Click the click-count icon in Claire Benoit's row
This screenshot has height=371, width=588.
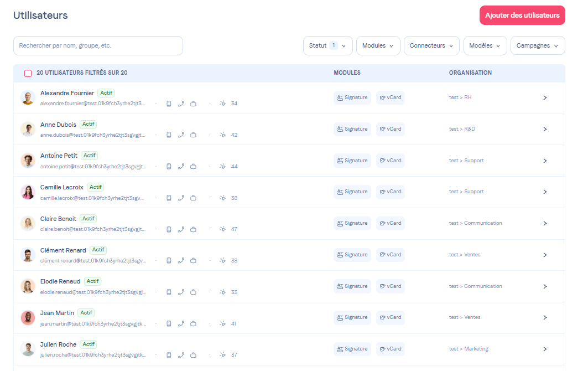click(x=222, y=229)
